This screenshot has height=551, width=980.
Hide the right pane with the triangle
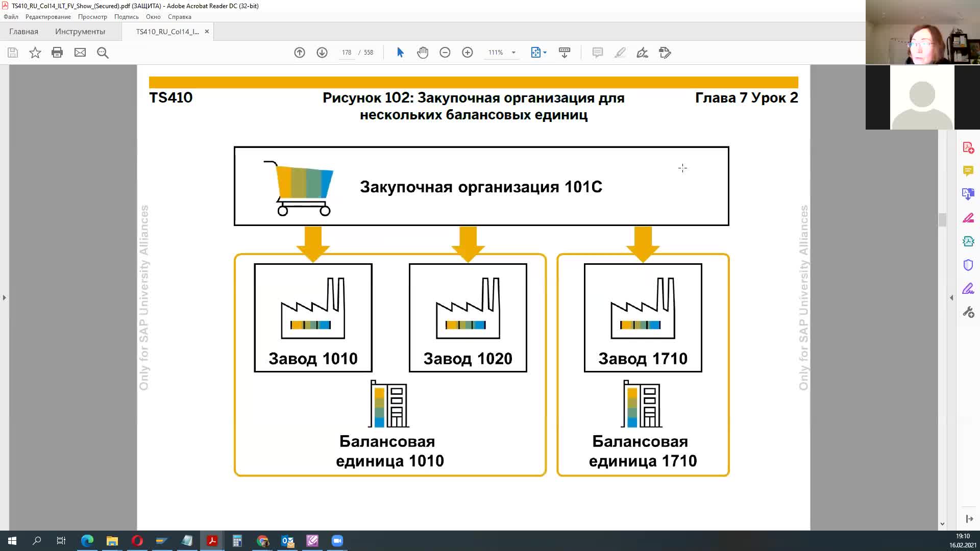[951, 297]
